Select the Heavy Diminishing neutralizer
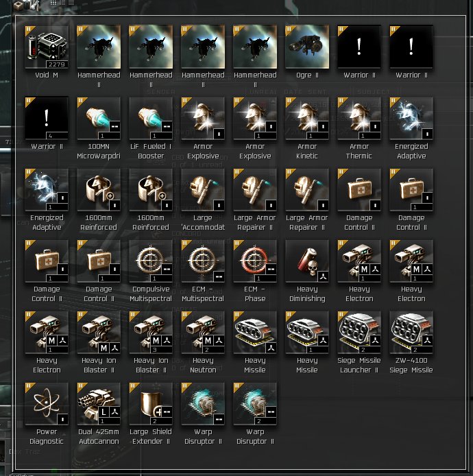Viewport: 473px width, 476px height. (307, 261)
